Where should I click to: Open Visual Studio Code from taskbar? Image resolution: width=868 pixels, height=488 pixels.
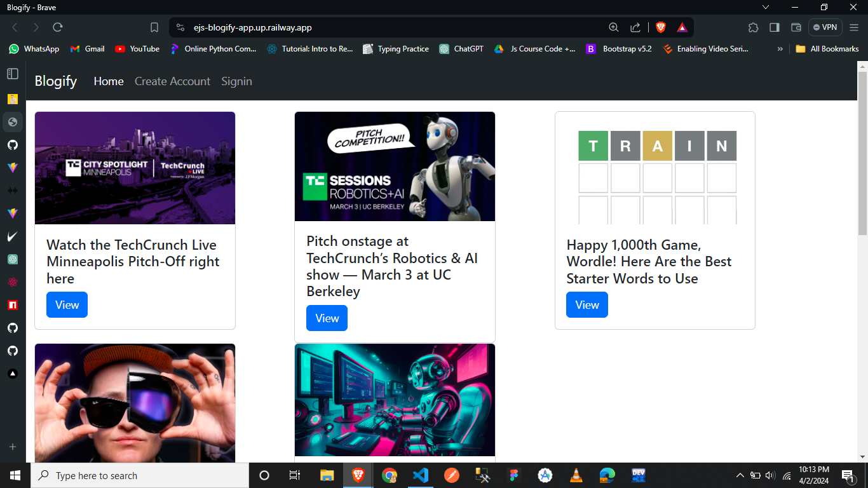(420, 475)
